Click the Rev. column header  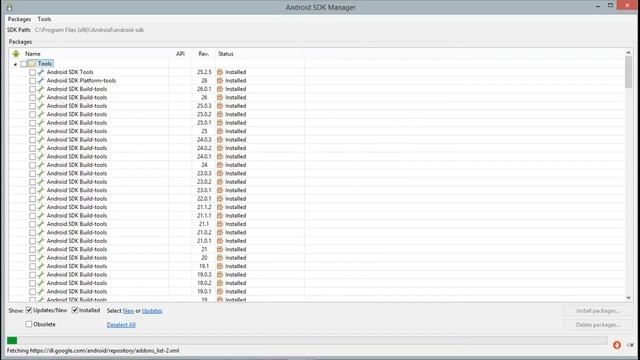204,54
